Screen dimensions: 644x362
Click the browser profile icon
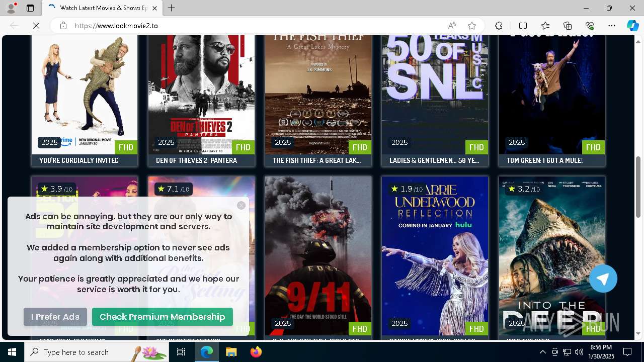pos(11,8)
